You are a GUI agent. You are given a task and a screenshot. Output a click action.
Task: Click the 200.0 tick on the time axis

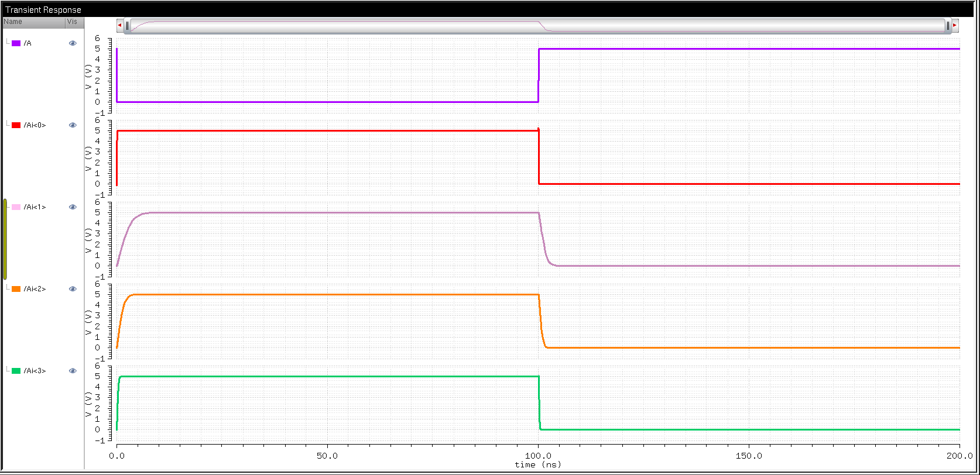[959, 455]
